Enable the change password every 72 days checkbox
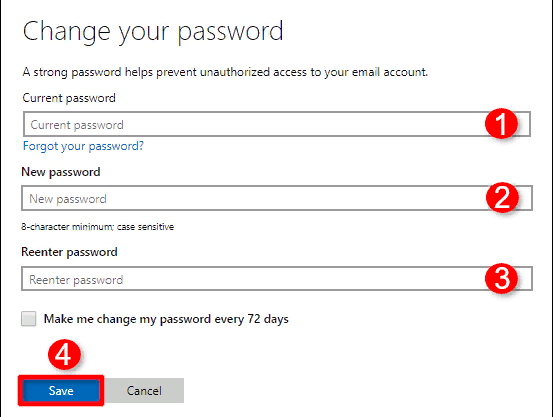The height and width of the screenshot is (417, 553). pos(29,319)
